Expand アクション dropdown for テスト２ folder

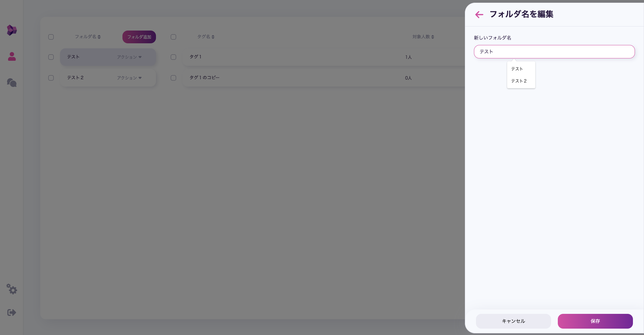pyautogui.click(x=129, y=78)
